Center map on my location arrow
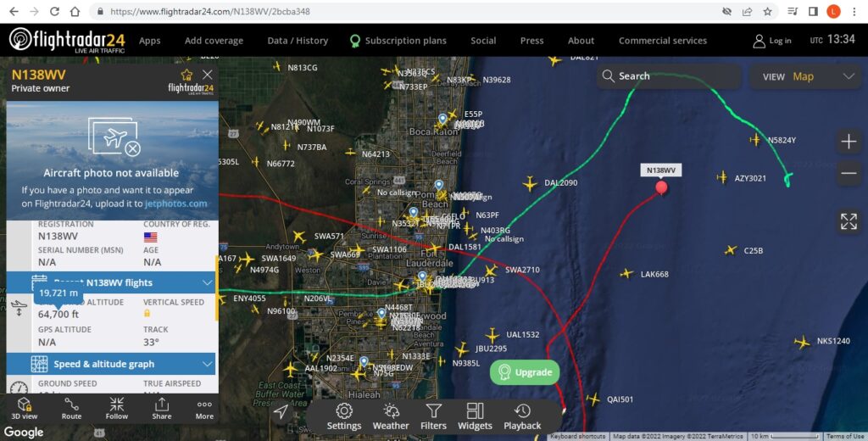 click(x=281, y=411)
